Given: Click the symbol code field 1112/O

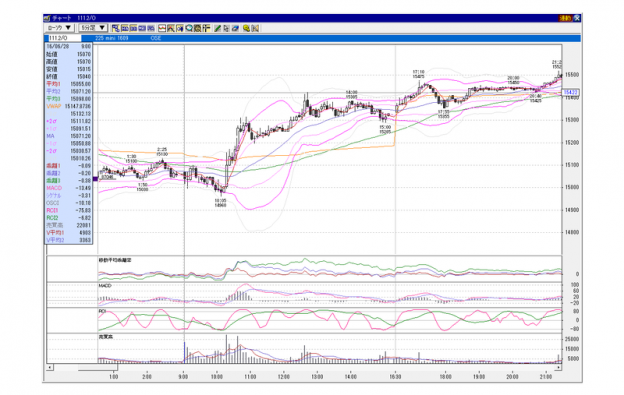Looking at the screenshot, I should pos(64,38).
